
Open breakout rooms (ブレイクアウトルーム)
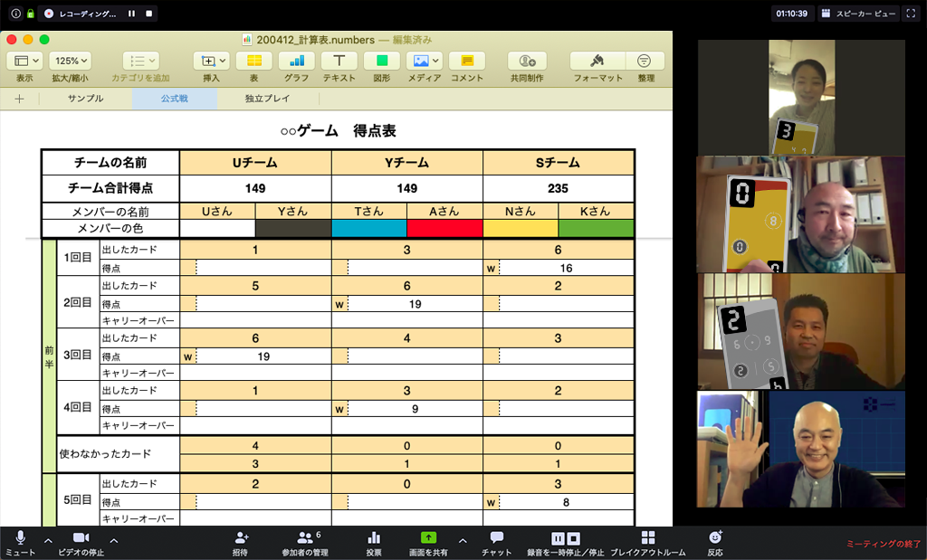click(647, 543)
